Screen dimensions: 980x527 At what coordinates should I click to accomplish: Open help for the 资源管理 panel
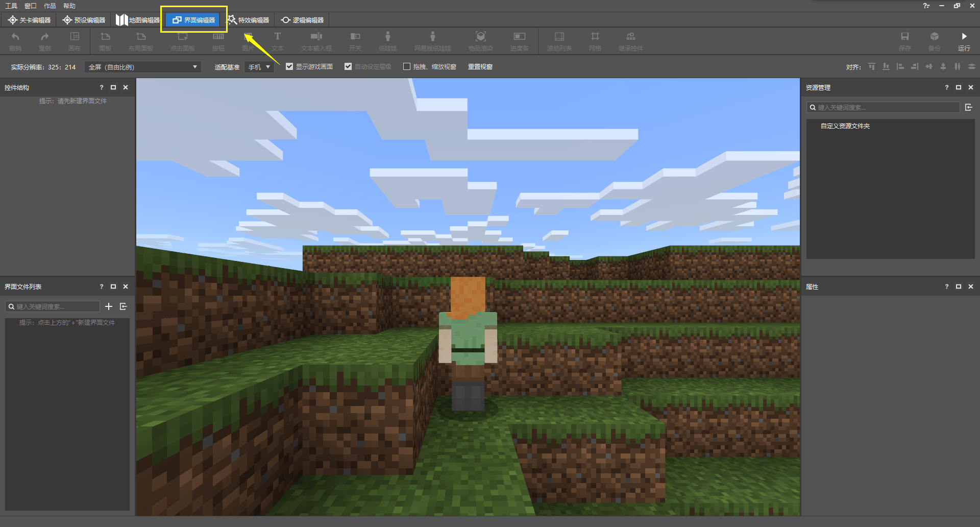[x=946, y=87]
